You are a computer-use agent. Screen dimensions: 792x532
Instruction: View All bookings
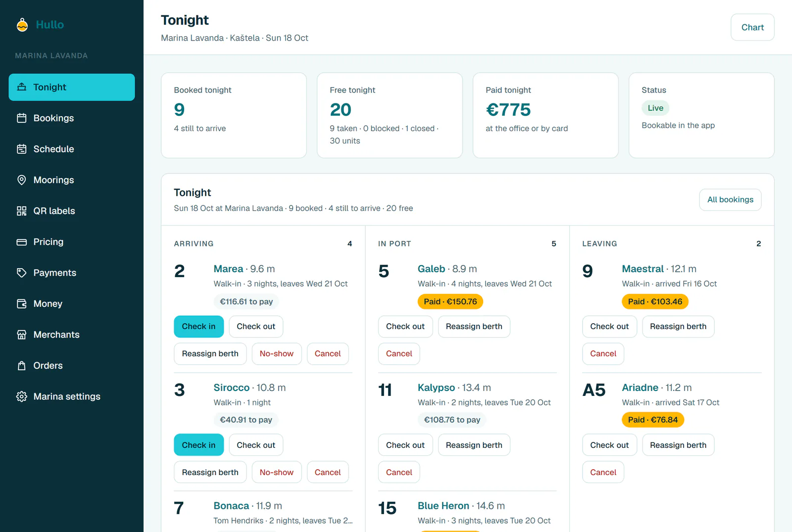point(730,200)
